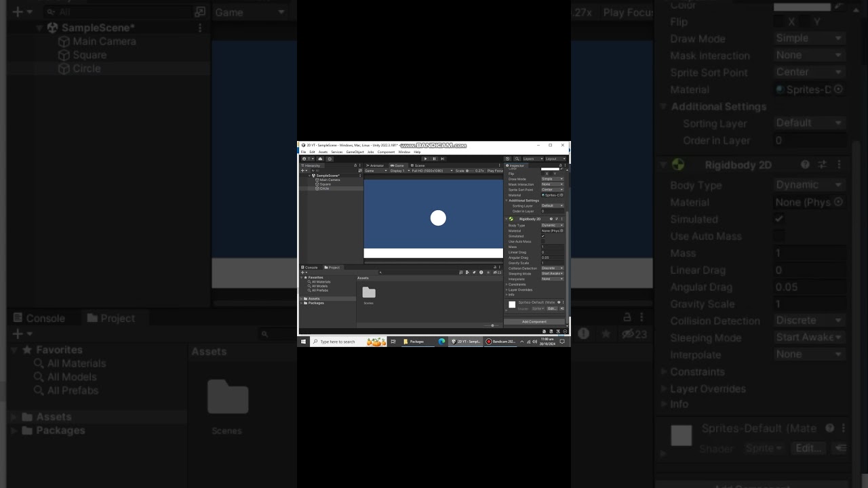Select the Project tab
This screenshot has width=868, height=488.
click(x=332, y=268)
